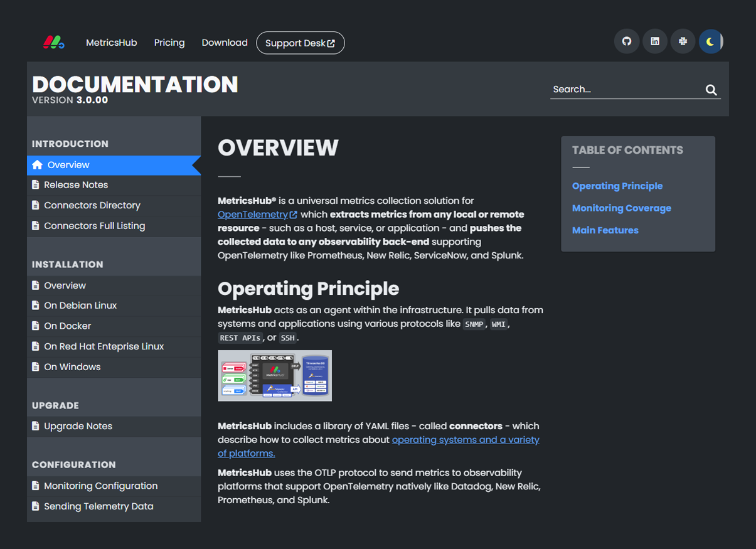Viewport: 756px width, 549px height.
Task: Focus the Search input field
Action: 625,90
